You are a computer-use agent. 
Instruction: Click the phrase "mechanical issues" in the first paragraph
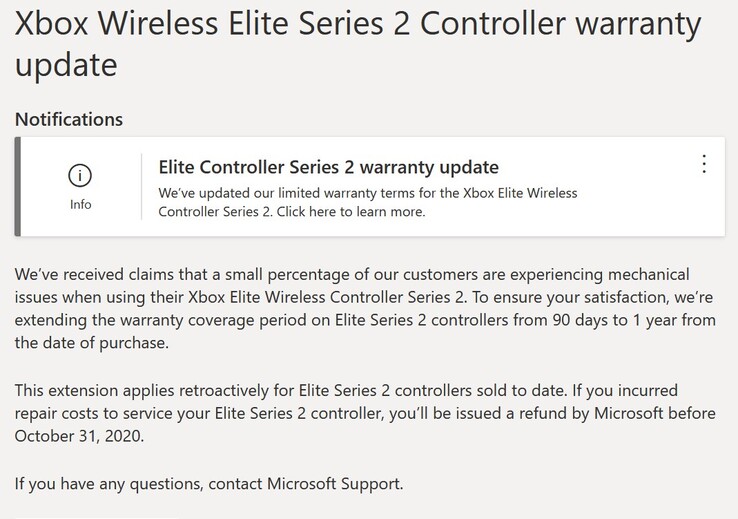click(640, 274)
